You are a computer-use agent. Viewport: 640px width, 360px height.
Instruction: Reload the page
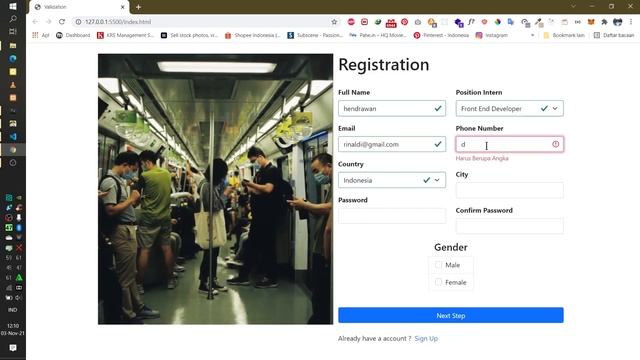click(x=62, y=22)
